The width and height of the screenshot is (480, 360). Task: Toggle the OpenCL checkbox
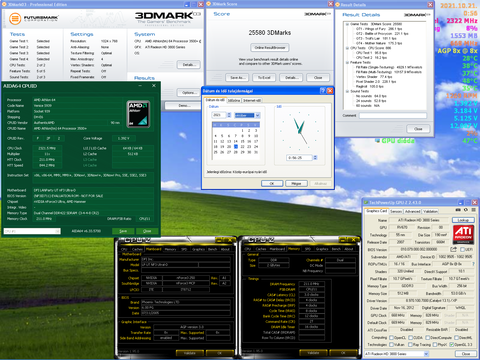(x=391, y=338)
